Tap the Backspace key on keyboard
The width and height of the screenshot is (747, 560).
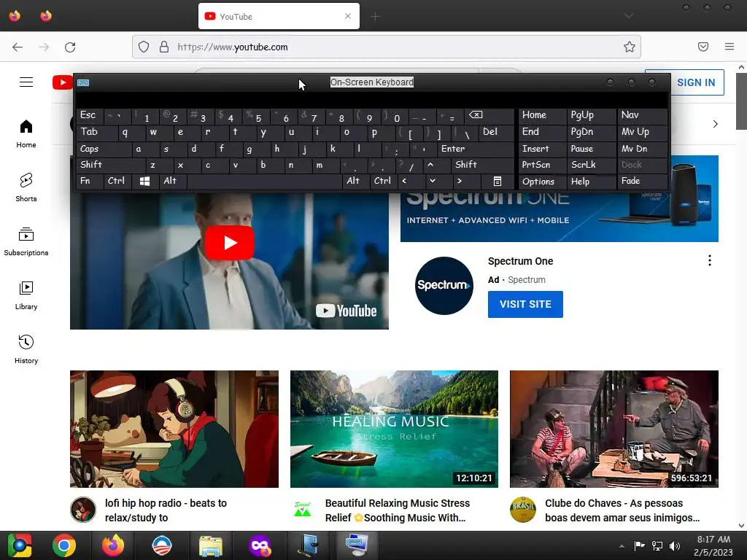coord(489,116)
